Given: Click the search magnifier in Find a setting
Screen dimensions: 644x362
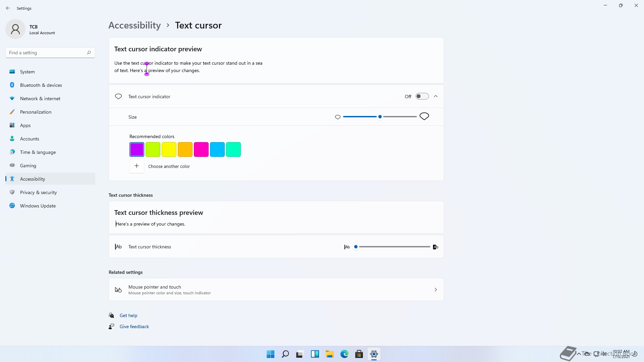Looking at the screenshot, I should tap(89, 53).
